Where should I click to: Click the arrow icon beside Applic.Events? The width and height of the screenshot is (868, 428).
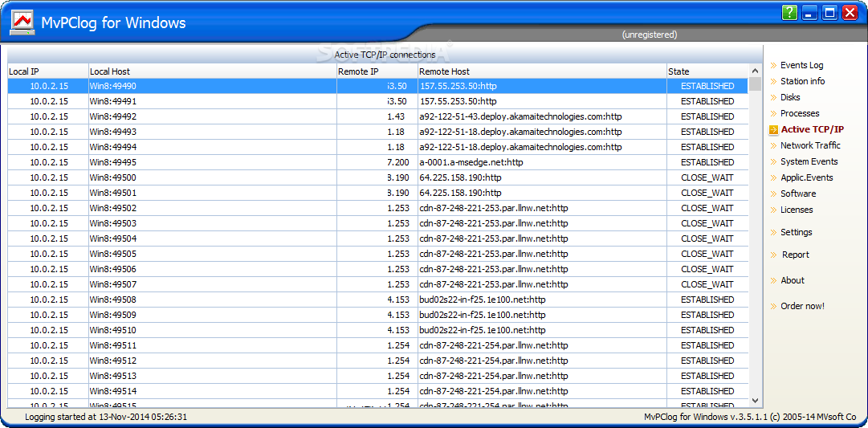tap(773, 177)
